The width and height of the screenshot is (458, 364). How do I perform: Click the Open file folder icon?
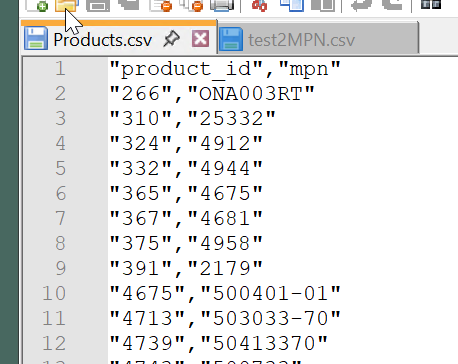tap(67, 5)
